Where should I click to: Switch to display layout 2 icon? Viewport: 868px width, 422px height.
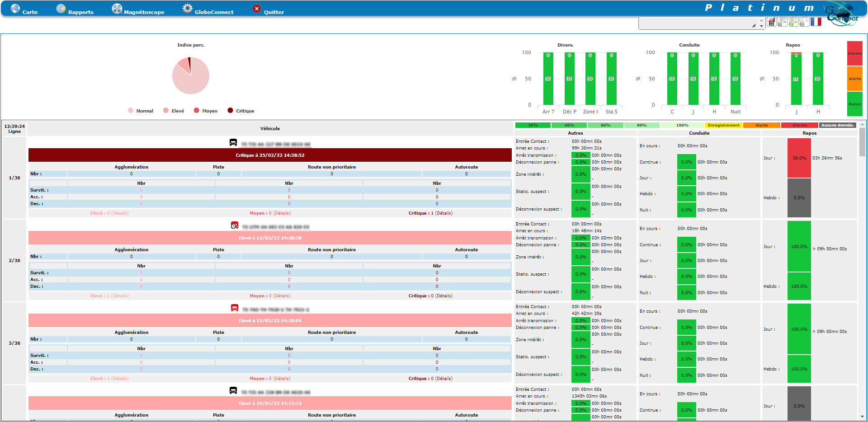point(793,22)
